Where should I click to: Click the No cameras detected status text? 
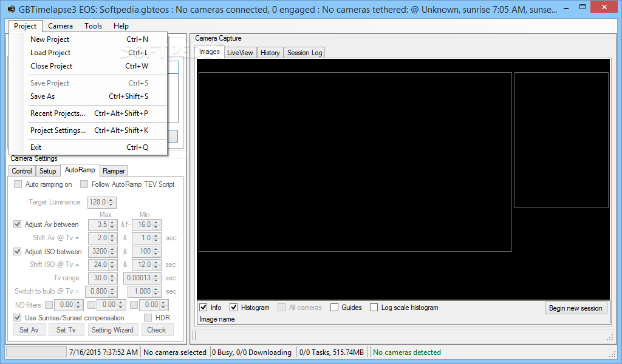(407, 352)
